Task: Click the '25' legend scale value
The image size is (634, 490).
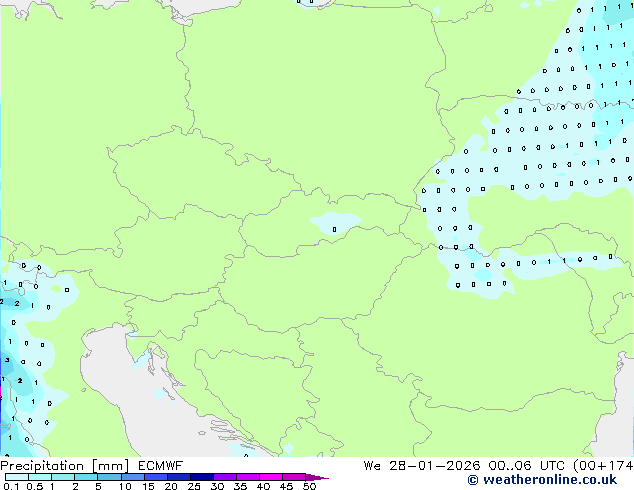Action: coord(194,486)
